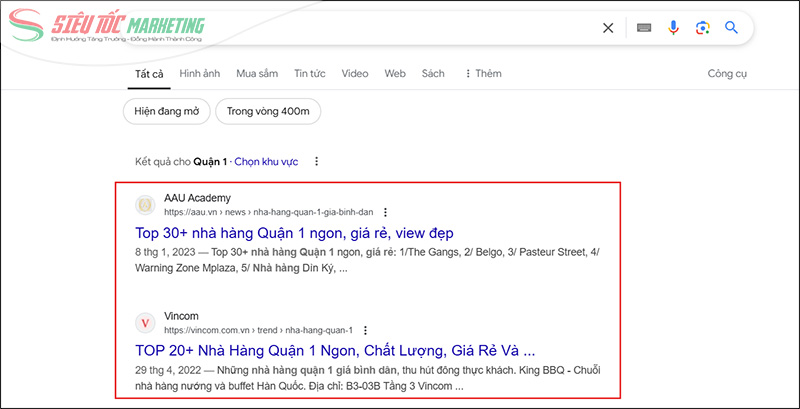The height and width of the screenshot is (409, 800).
Task: Open Top 30+ nhà hàng Quận 1 link
Action: (294, 233)
